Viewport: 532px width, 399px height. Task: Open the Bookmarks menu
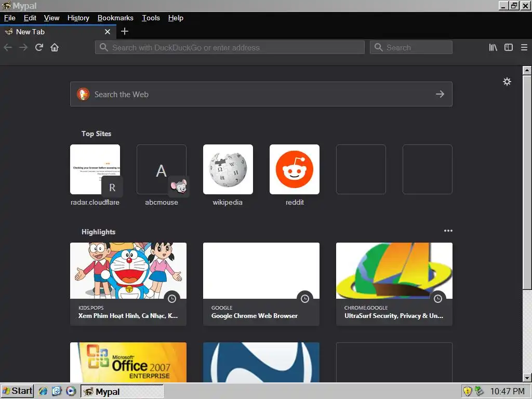[115, 18]
